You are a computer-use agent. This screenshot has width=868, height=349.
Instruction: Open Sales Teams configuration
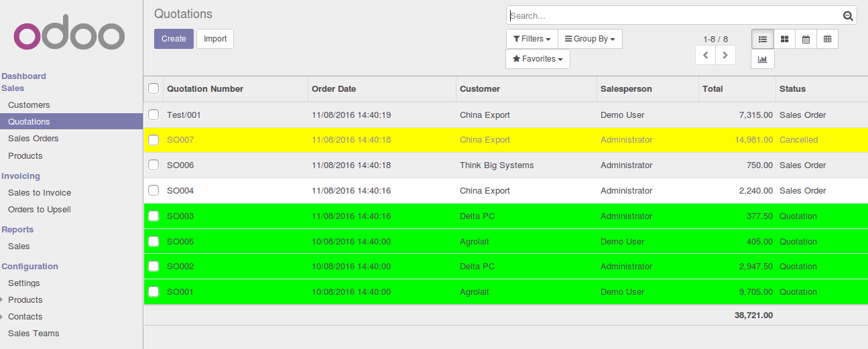coord(34,334)
